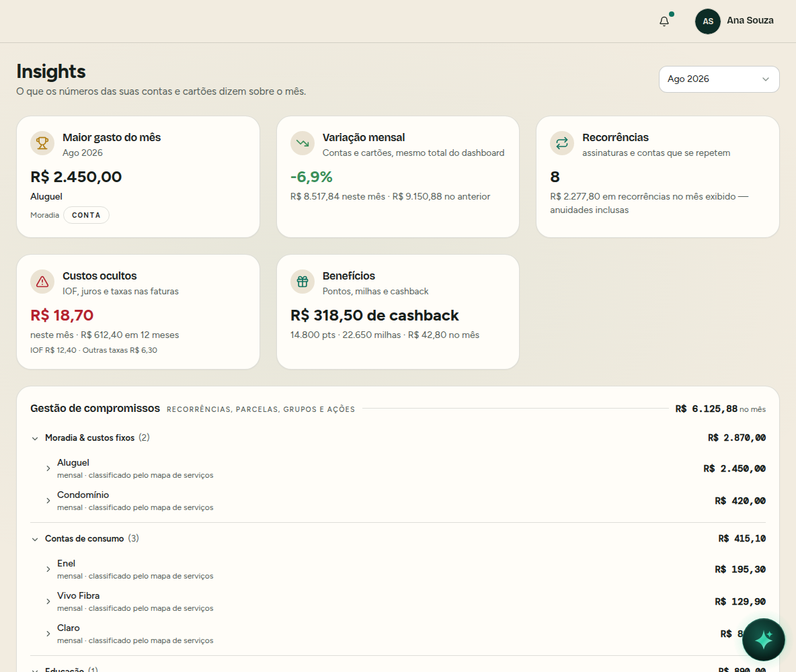Screen dimensions: 796x672
Task: Collapse the Moradia & custos fixos group
Action: click(35, 439)
